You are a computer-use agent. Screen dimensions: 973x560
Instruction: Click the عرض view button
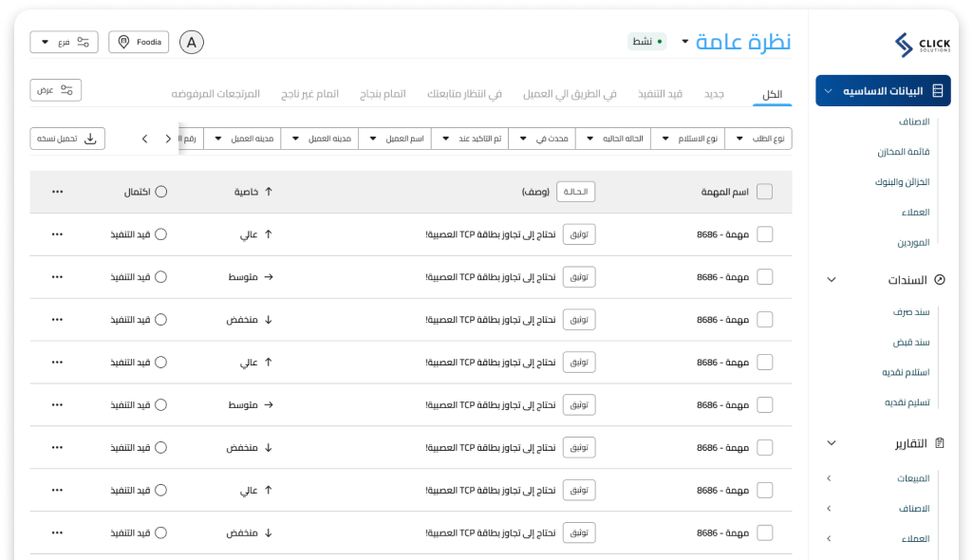point(56,90)
